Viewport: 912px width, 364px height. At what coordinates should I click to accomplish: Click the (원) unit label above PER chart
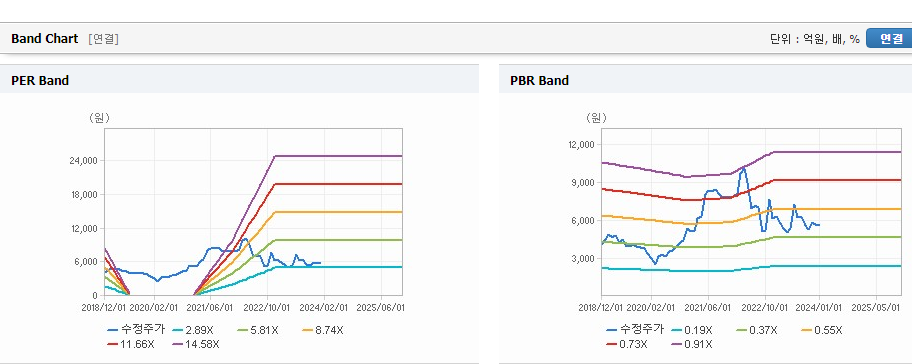(x=99, y=118)
